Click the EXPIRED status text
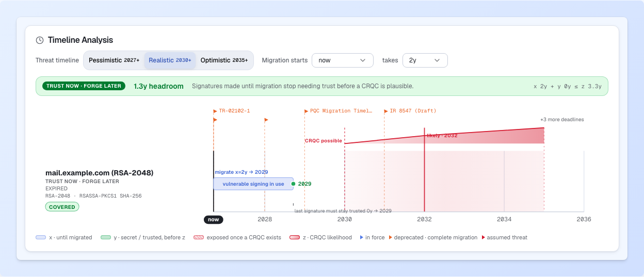The height and width of the screenshot is (277, 644). (x=57, y=189)
